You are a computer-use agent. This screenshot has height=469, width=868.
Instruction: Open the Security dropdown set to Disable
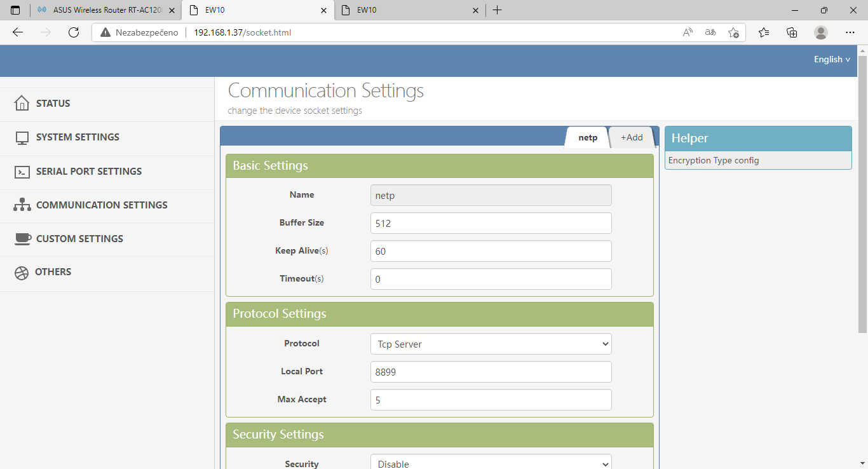click(491, 463)
